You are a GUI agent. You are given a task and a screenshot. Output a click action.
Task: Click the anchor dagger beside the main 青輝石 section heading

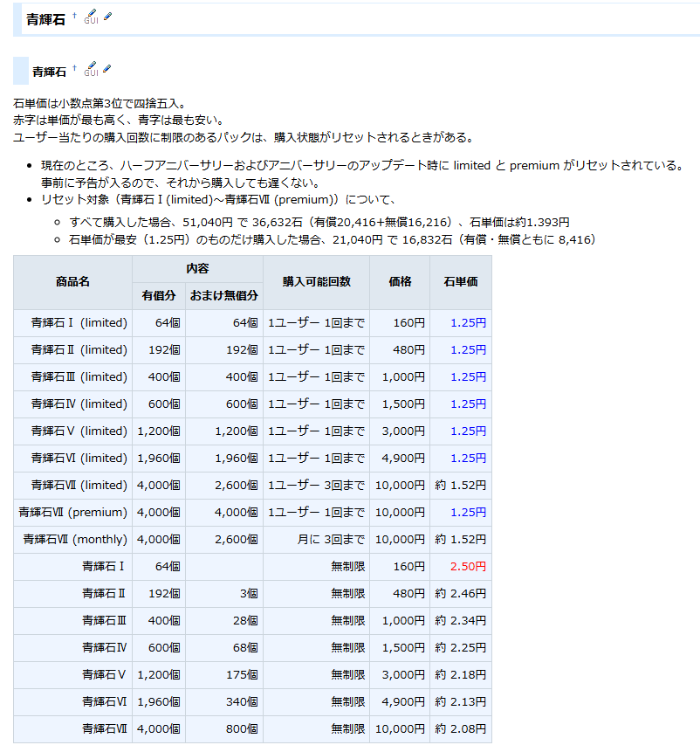(74, 16)
